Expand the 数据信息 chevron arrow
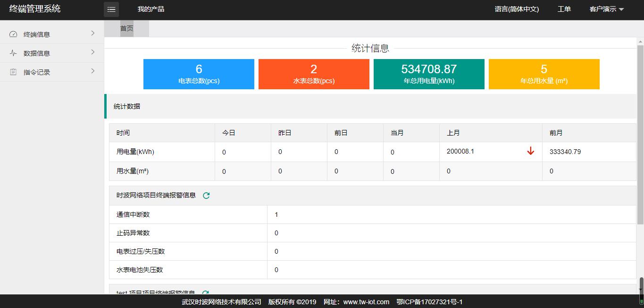The height and width of the screenshot is (308, 644). pos(93,52)
